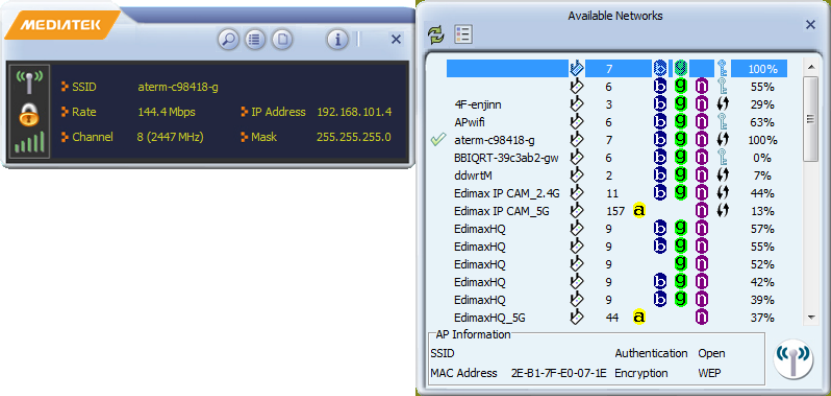Click the green signal strength bars icon
The image size is (831, 396).
click(x=29, y=143)
